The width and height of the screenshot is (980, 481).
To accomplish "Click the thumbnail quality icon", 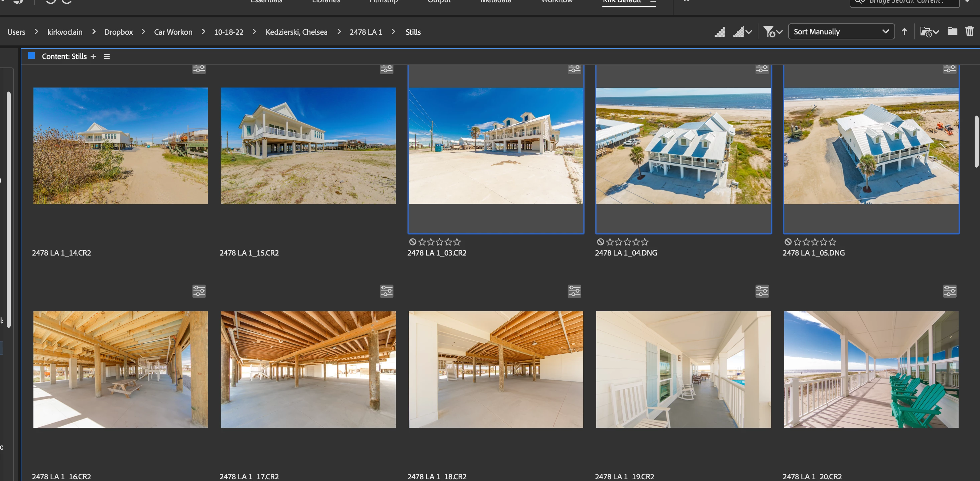I will (x=719, y=32).
